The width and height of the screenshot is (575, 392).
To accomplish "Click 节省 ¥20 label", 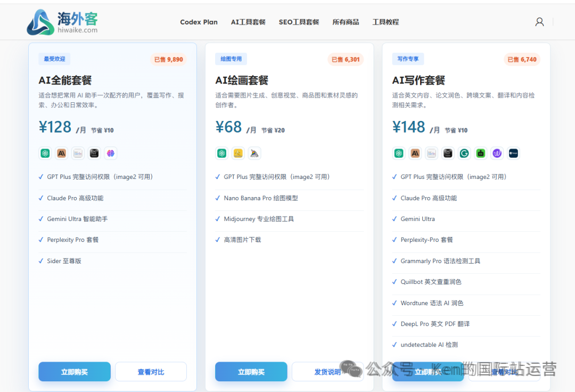I will click(273, 130).
